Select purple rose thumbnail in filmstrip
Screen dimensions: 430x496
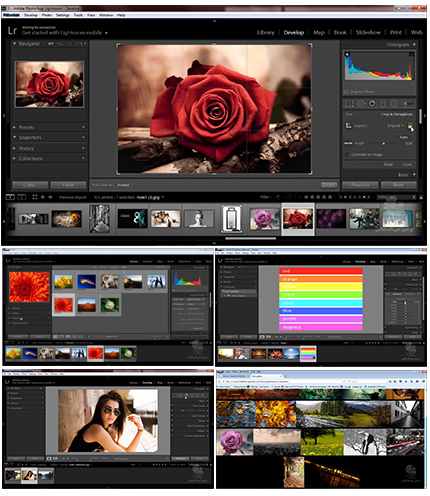point(265,219)
